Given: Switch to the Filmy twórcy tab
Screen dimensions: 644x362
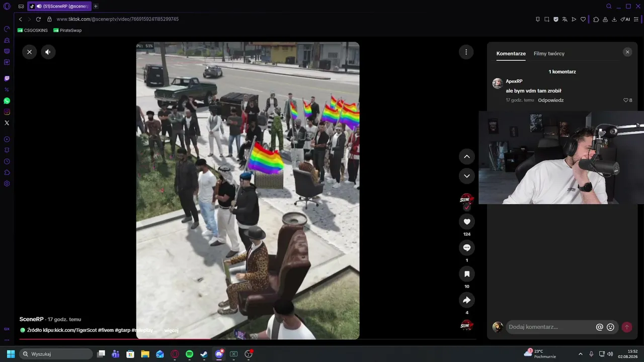Looking at the screenshot, I should click(x=549, y=54).
